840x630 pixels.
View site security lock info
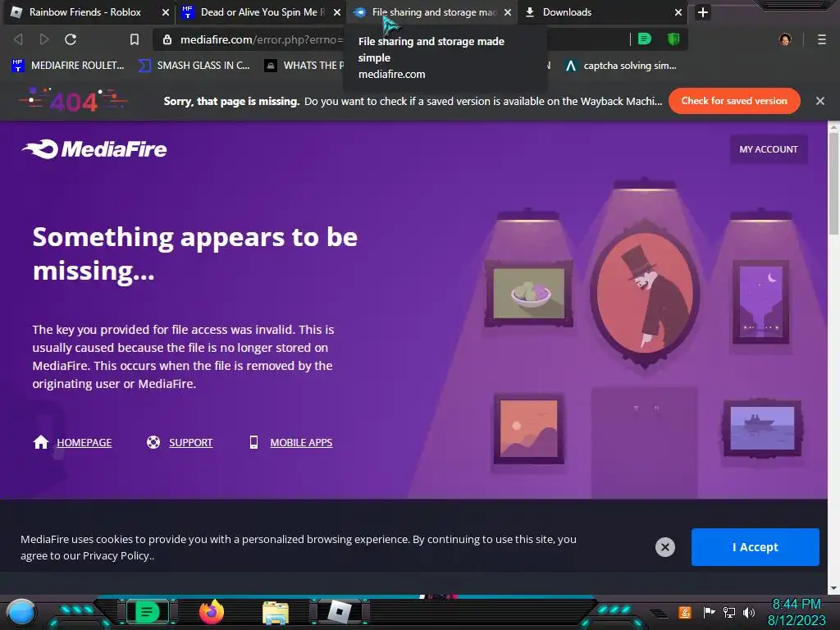pyautogui.click(x=167, y=39)
